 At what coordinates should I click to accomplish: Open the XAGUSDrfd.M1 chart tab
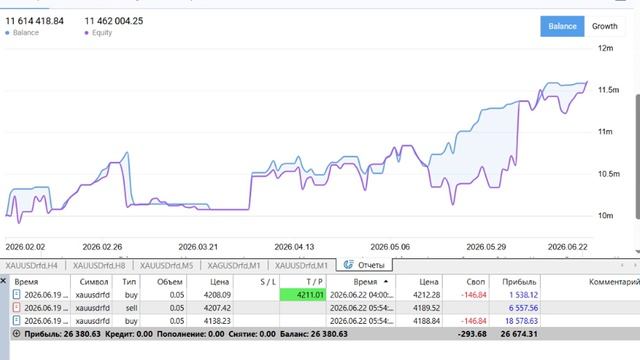(234, 266)
